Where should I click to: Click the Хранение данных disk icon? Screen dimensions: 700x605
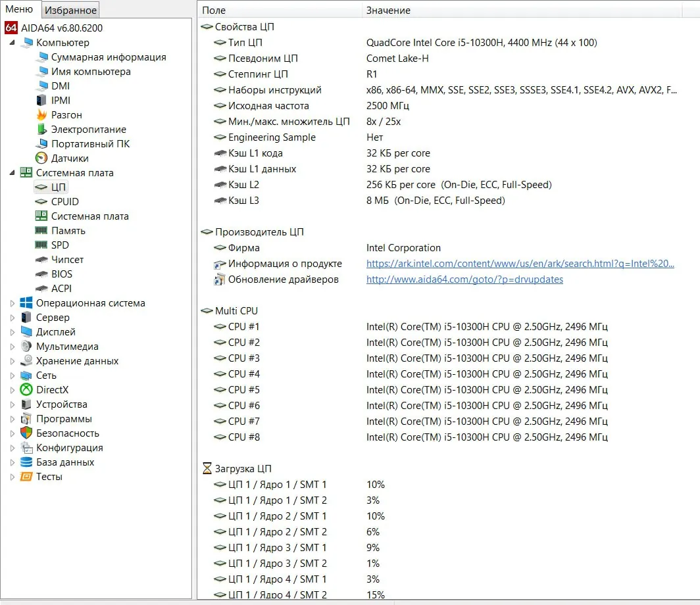click(26, 360)
